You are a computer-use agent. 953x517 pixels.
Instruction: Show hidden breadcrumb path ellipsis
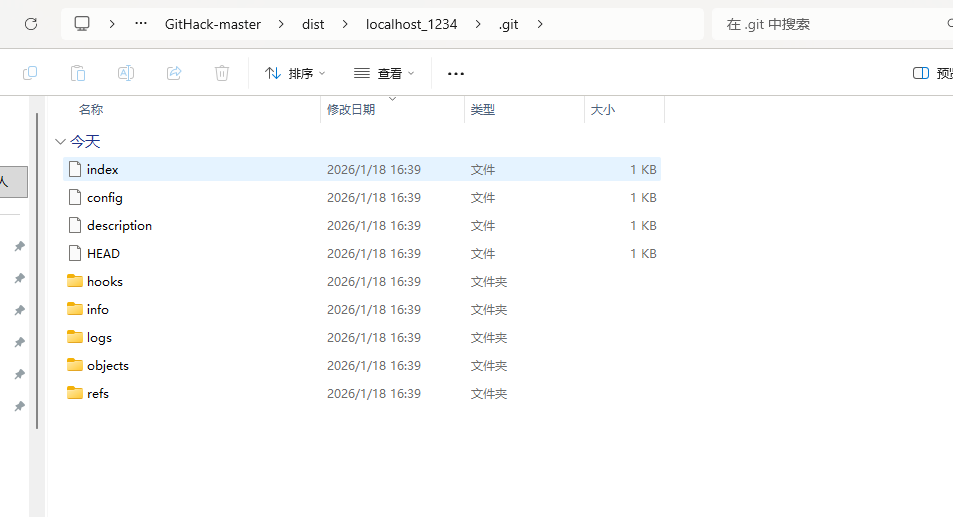coord(141,24)
